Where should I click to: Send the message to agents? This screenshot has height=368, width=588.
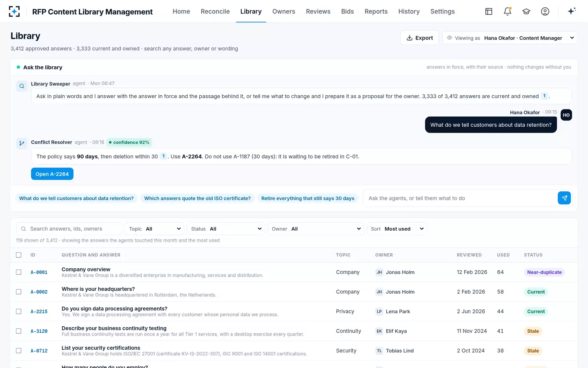564,198
